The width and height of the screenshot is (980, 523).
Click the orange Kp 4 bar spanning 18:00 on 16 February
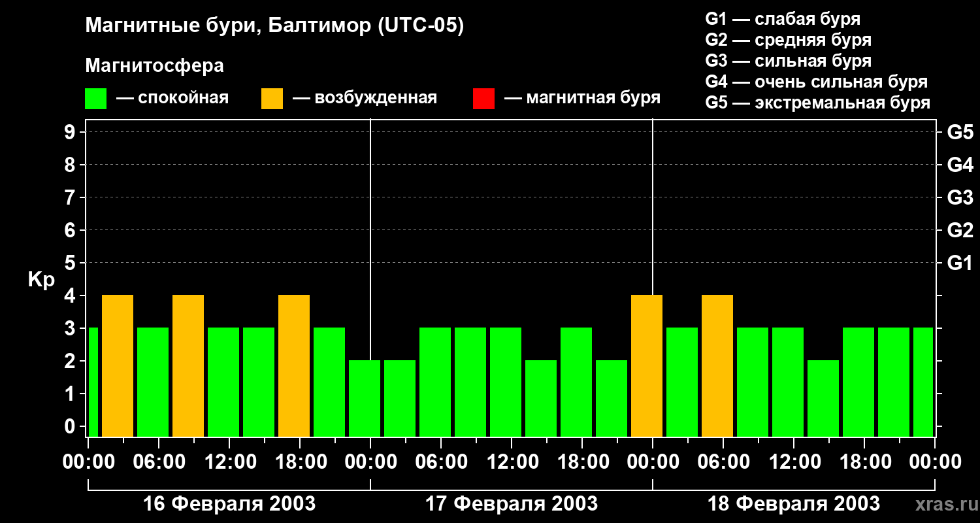pyautogui.click(x=294, y=365)
